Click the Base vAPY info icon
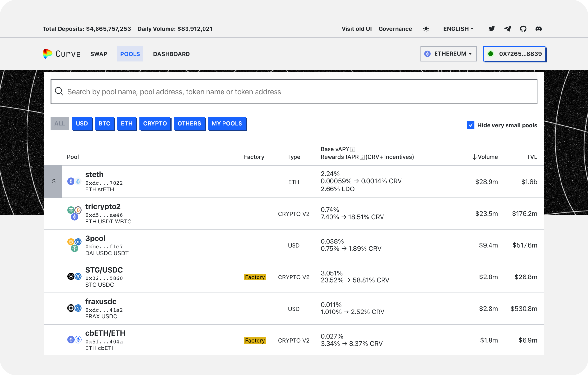Viewport: 588px width, 375px height. 352,149
